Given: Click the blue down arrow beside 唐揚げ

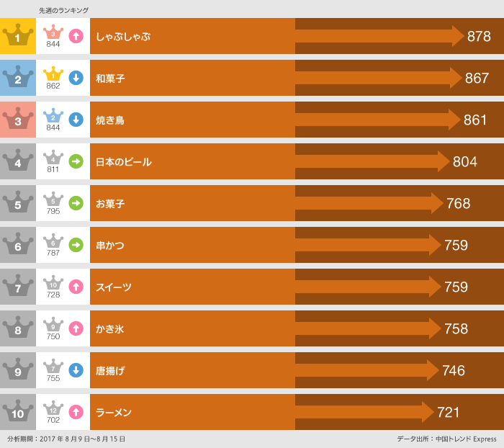Looking at the screenshot, I should click(x=76, y=370).
